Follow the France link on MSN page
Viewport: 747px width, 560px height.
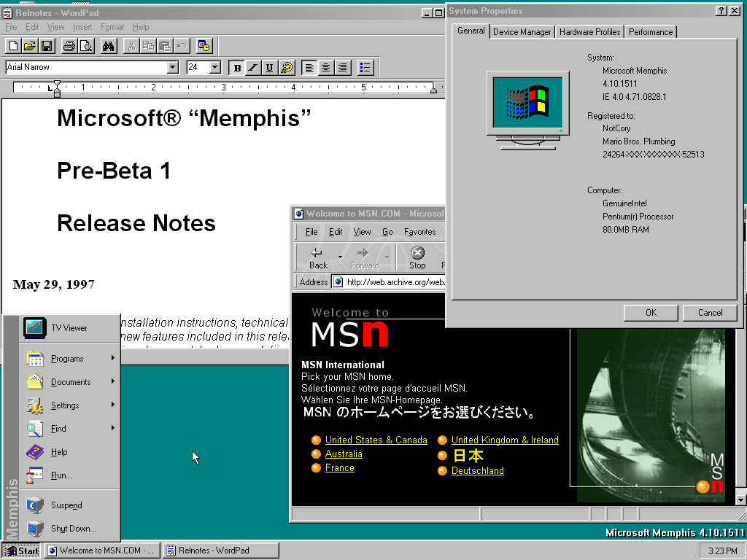pyautogui.click(x=340, y=467)
